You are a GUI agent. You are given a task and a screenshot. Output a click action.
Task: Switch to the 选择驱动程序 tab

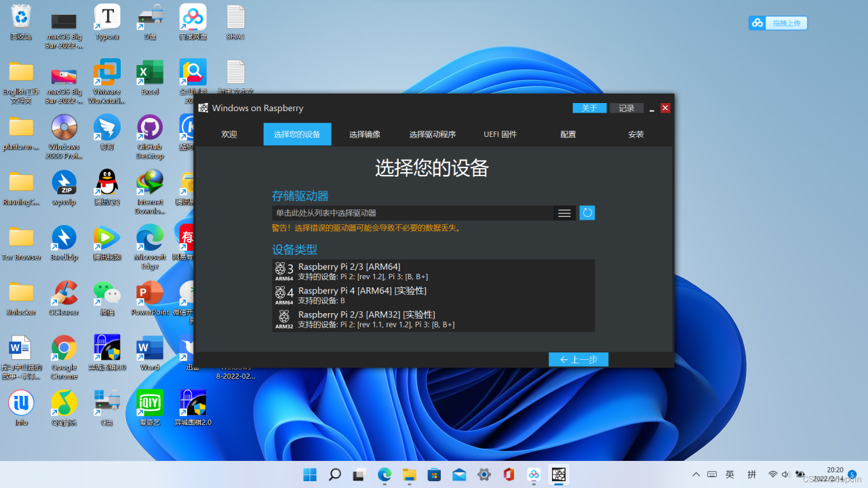433,134
